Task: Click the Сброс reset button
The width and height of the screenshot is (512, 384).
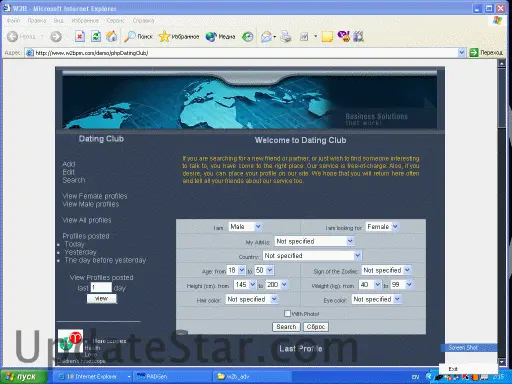Action: pos(316,327)
